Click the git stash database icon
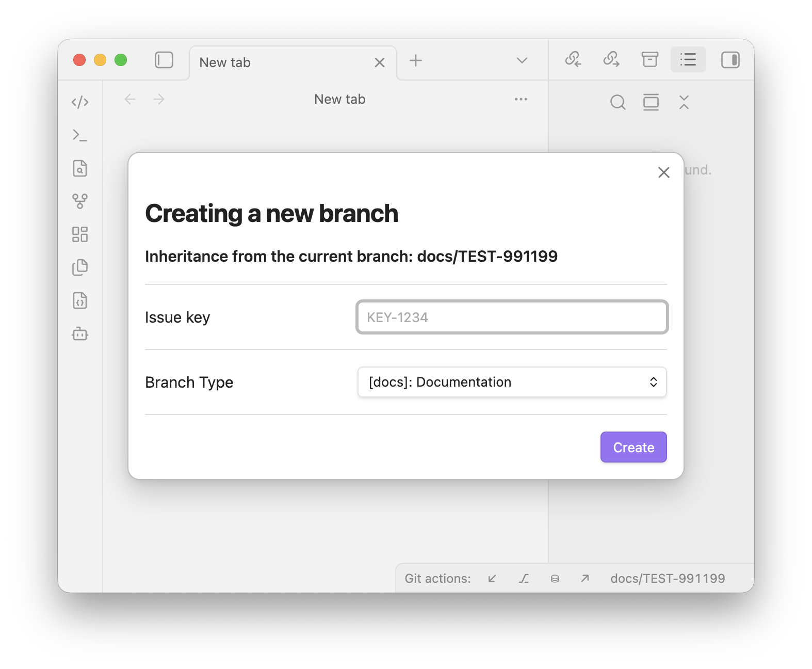 tap(555, 579)
